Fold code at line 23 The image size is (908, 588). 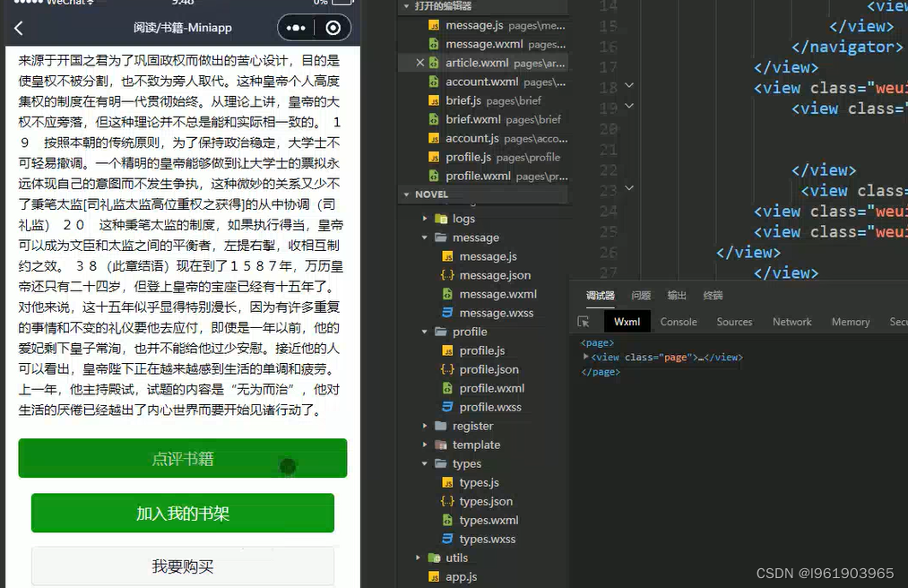[629, 187]
